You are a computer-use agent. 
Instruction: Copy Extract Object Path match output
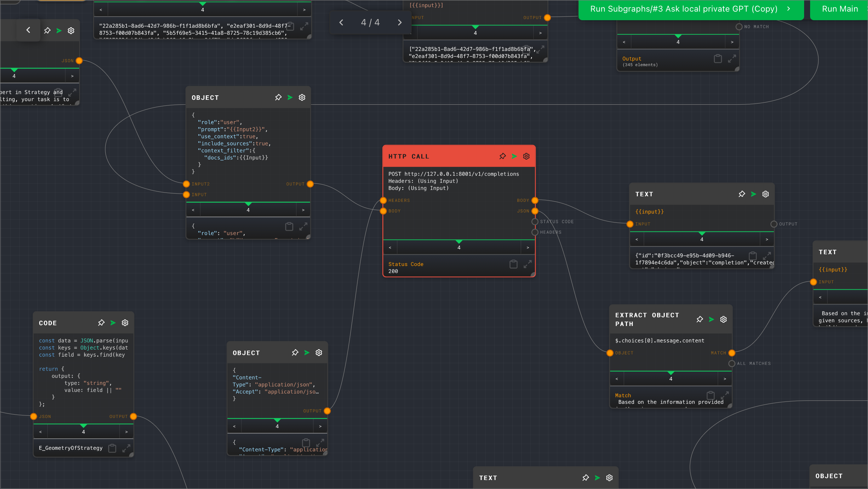[x=711, y=395]
